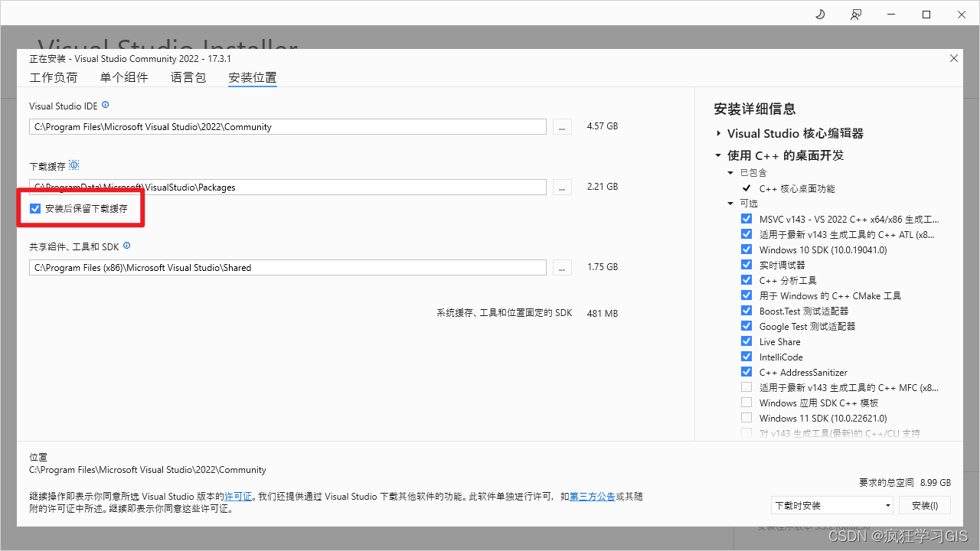Image resolution: width=980 pixels, height=551 pixels.
Task: Click the 2.21 GB cache size value
Action: pos(602,187)
